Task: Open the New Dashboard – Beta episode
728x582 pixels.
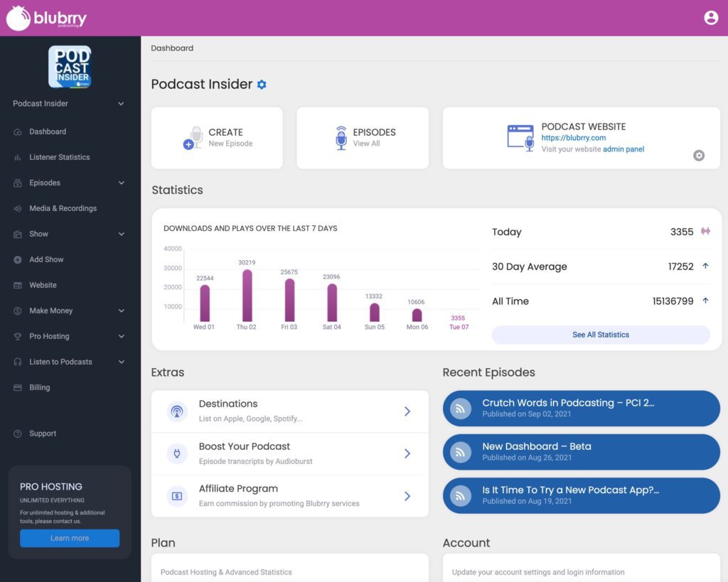Action: 582,452
